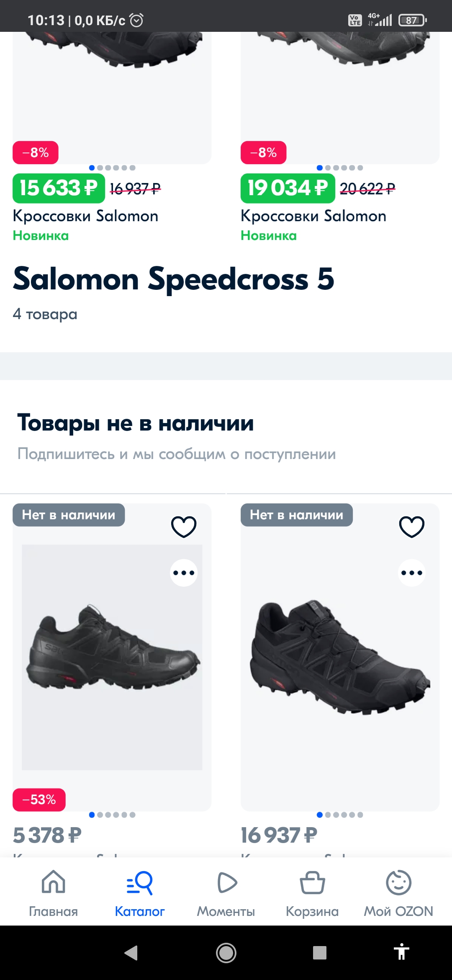Tap the 19 034 ₽ price badge
This screenshot has height=980, width=452.
coord(288,188)
